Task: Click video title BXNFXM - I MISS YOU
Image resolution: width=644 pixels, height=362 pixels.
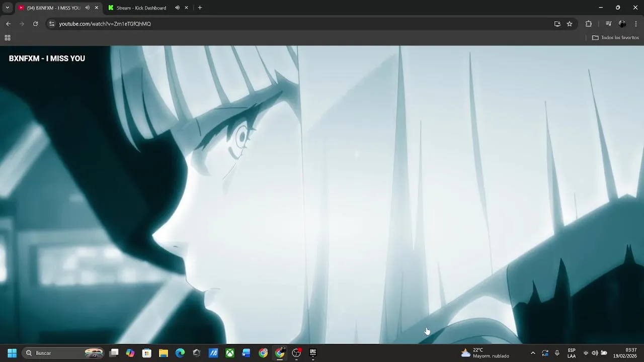Action: tap(47, 58)
